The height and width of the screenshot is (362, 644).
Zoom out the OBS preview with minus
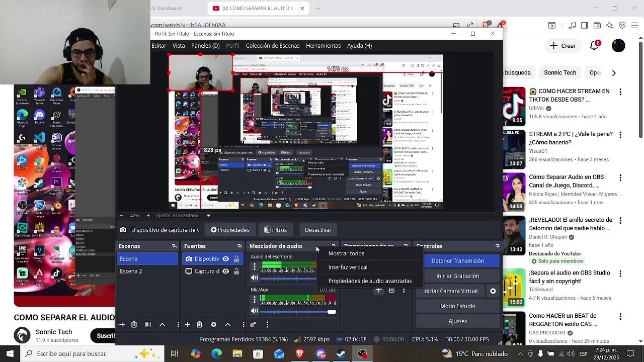[x=121, y=216]
